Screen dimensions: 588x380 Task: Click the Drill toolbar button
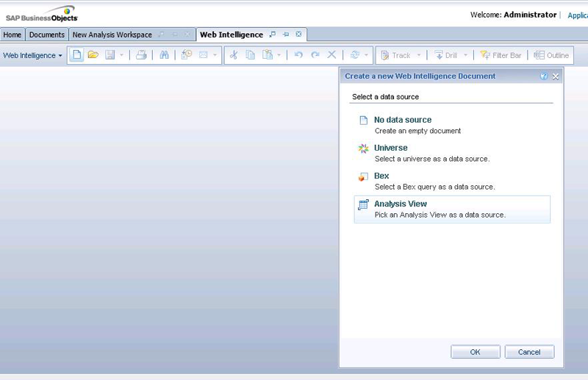point(445,56)
